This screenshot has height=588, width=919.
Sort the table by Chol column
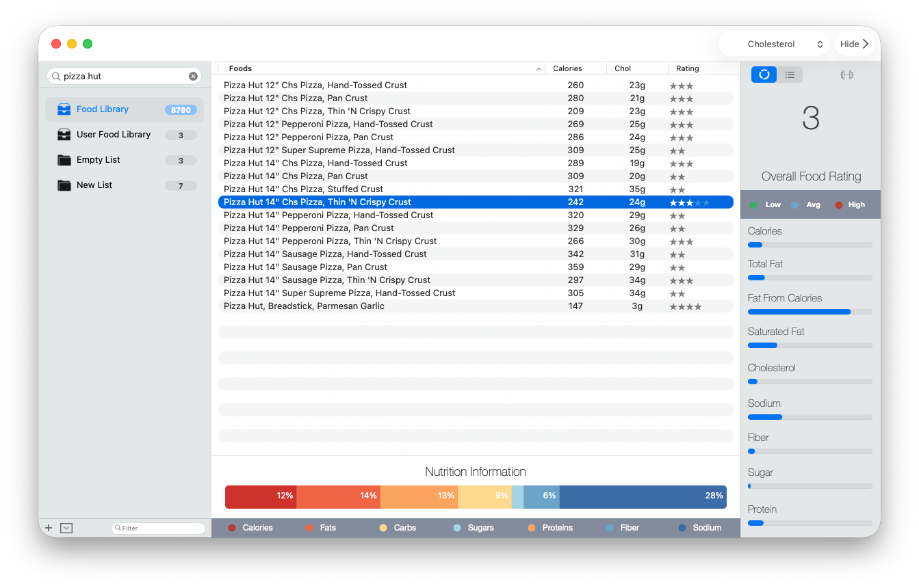637,68
